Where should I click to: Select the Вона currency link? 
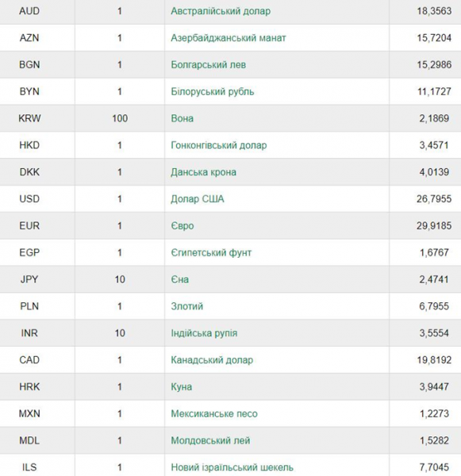click(182, 118)
